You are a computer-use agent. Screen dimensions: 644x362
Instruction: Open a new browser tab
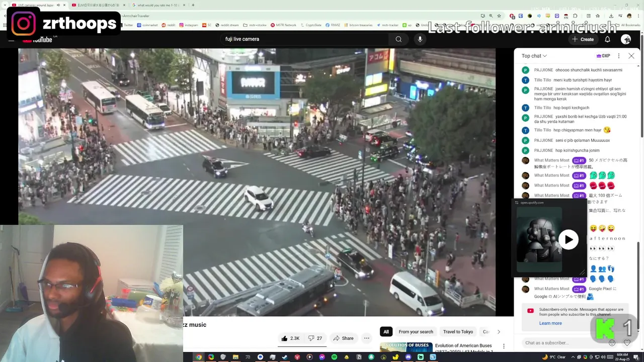click(x=193, y=5)
